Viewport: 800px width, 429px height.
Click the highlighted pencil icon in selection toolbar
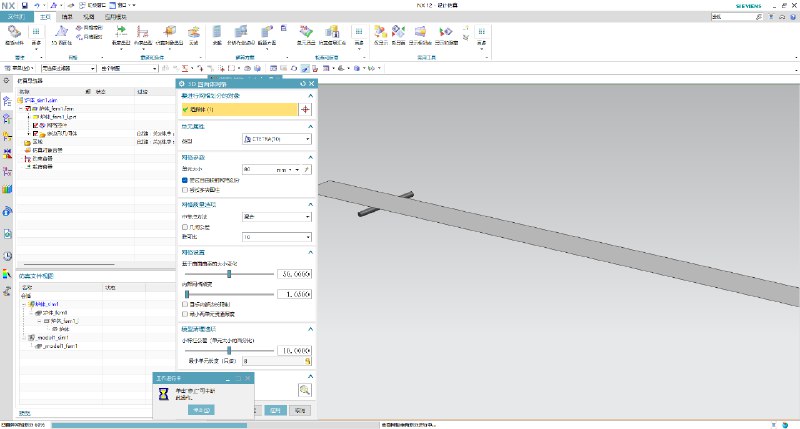point(305,68)
